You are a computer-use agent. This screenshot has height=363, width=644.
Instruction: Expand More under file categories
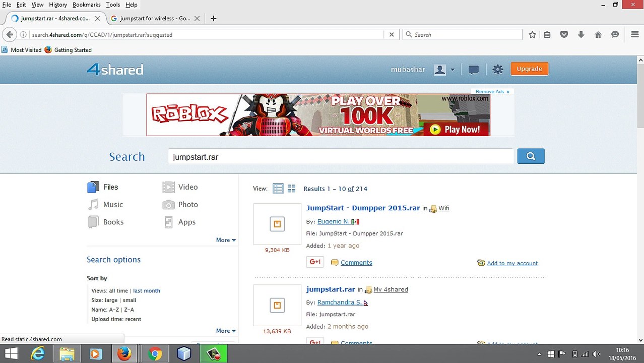point(226,240)
